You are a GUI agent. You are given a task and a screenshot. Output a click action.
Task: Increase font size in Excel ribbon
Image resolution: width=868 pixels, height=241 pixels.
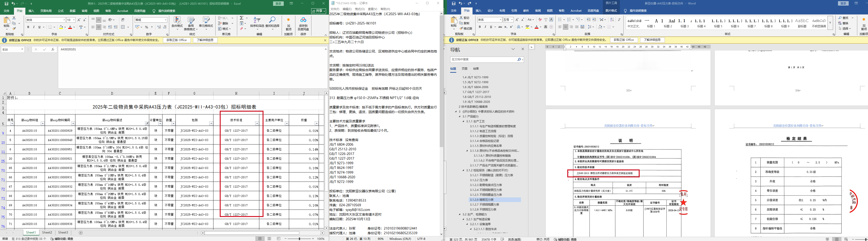(x=79, y=20)
